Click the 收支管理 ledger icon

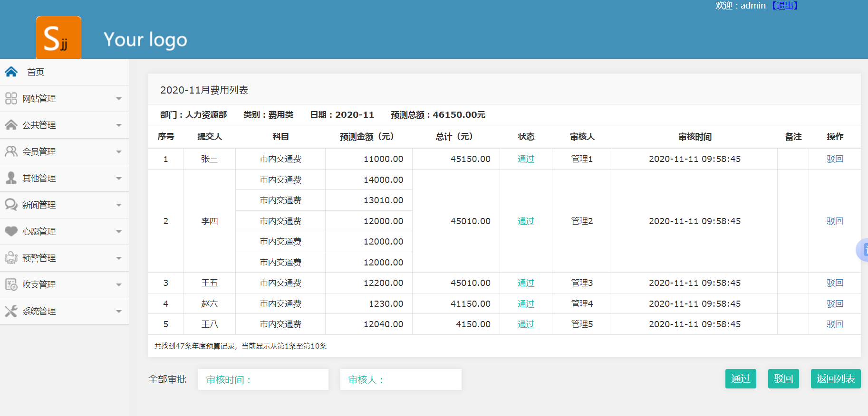[11, 284]
